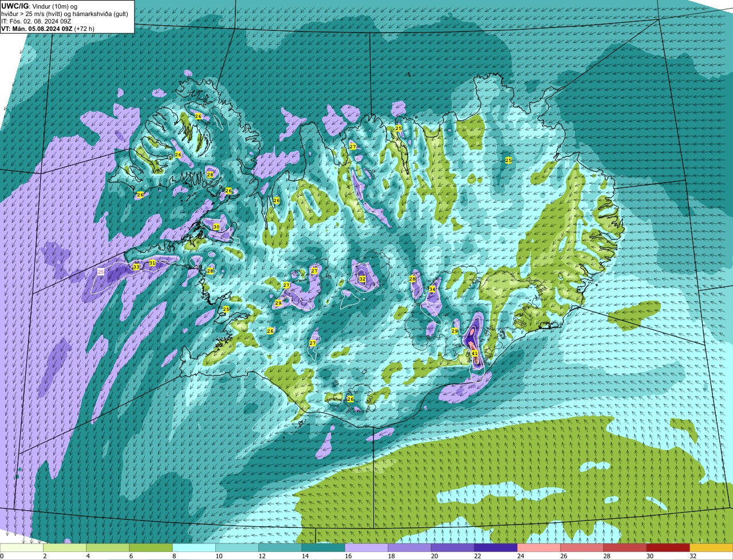Screen dimensions: 733x560
Task: Click the 16–18 m/s light lavender legend swatch
Action: [366, 548]
